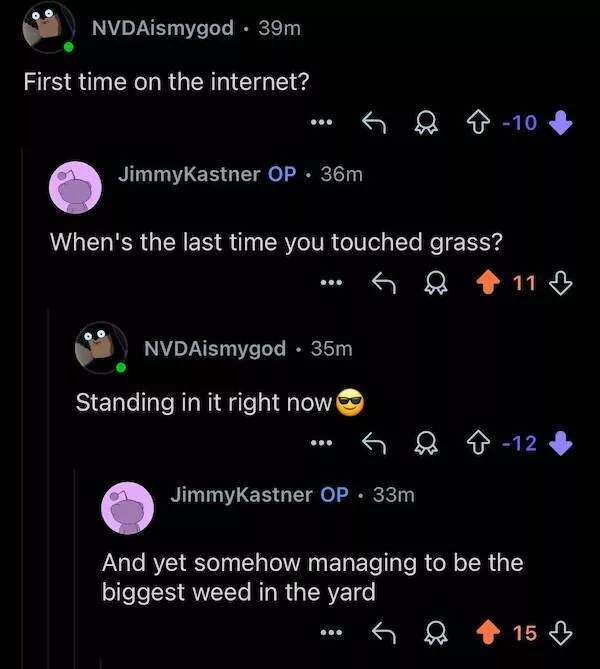Open more options on the -10 score comment
Viewport: 600px width, 669px height.
[x=319, y=123]
